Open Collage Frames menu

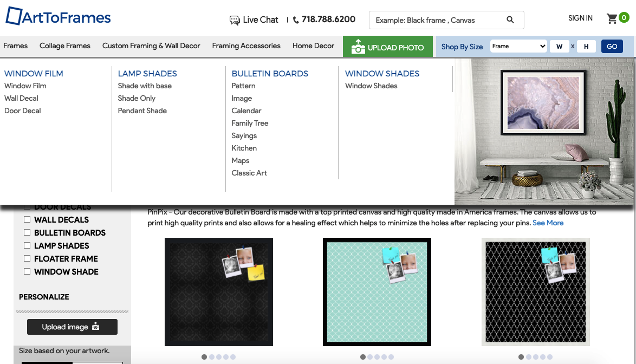click(65, 46)
